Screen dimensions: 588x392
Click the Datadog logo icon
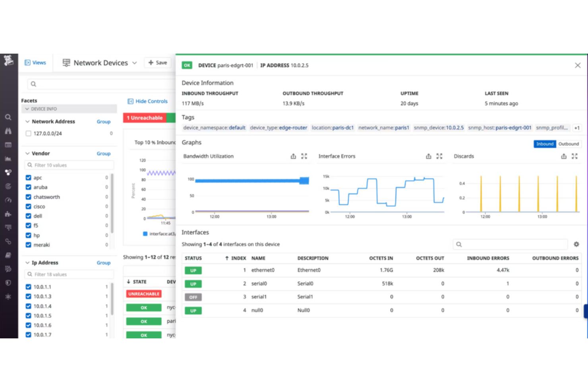(x=8, y=60)
